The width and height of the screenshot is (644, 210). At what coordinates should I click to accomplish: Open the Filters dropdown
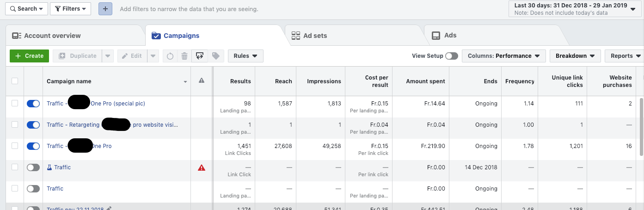(70, 9)
